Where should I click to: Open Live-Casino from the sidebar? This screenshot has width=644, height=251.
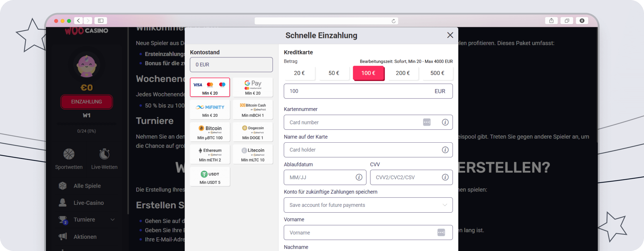click(x=88, y=203)
